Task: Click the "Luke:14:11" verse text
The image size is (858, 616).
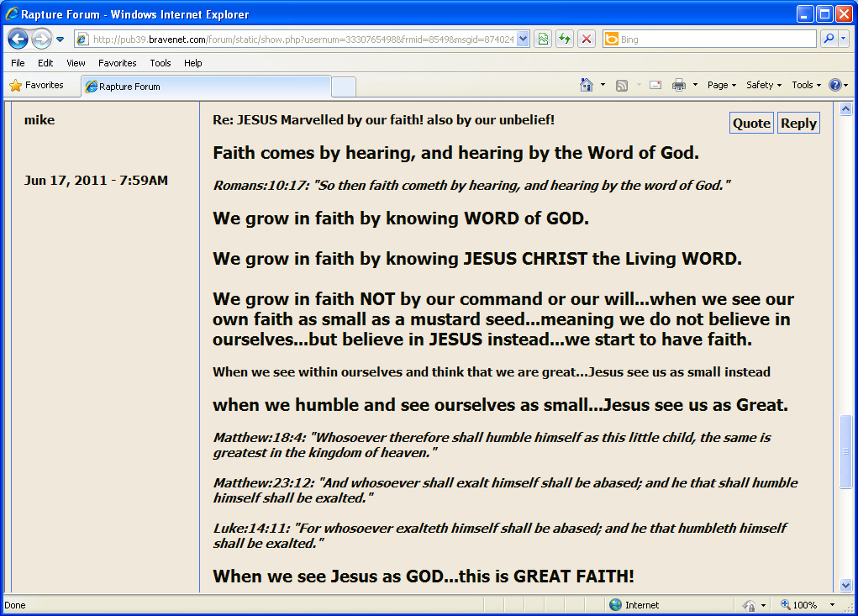Action: (x=499, y=535)
